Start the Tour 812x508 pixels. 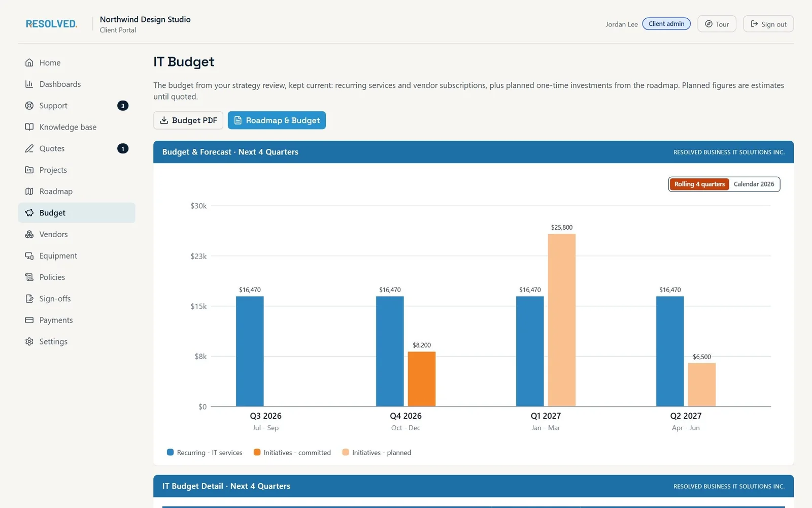(x=717, y=24)
